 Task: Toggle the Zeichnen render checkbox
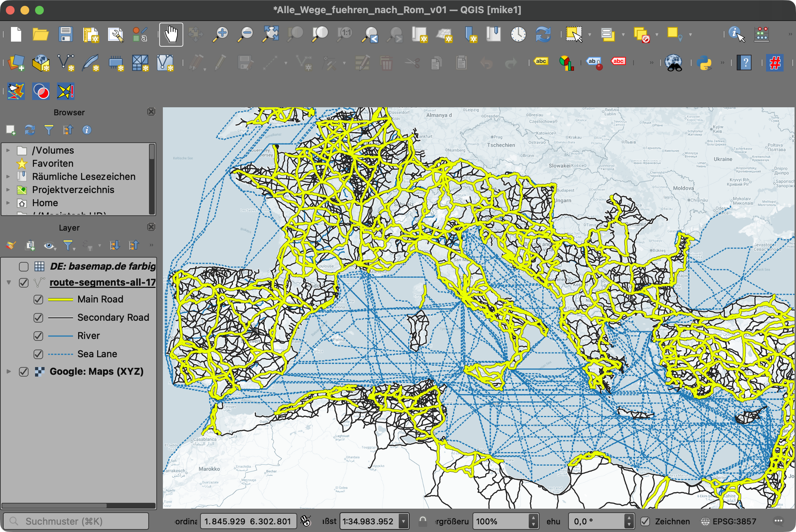point(645,521)
